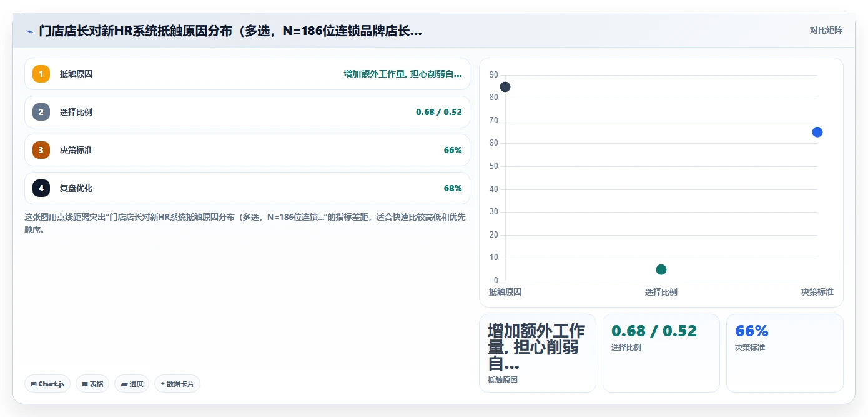Image resolution: width=868 pixels, height=417 pixels.
Task: Click the 决策标准 row label
Action: tap(76, 150)
